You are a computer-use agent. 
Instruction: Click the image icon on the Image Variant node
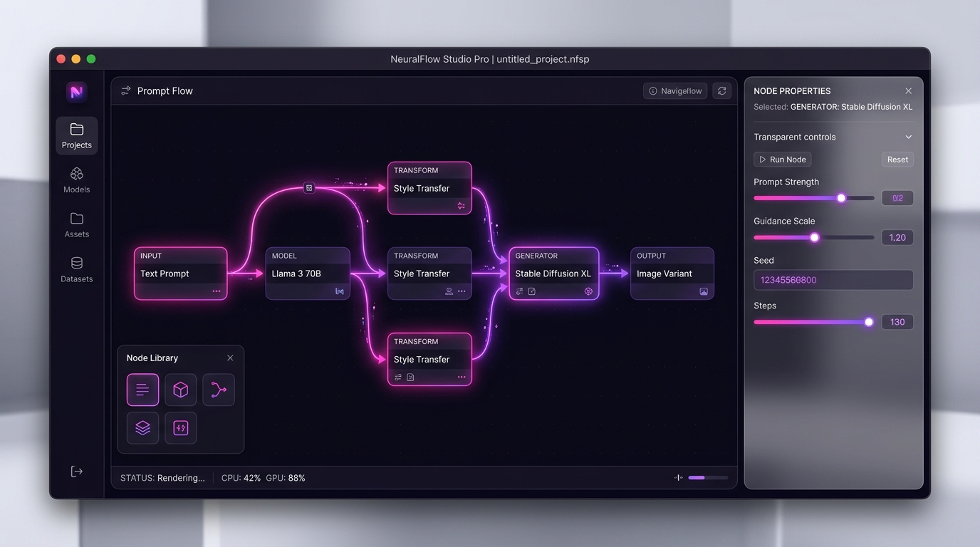(x=704, y=291)
